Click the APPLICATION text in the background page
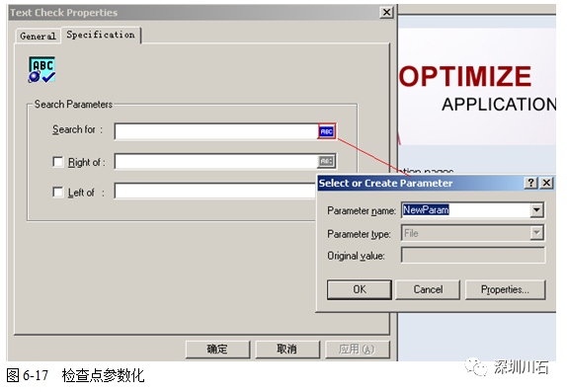567x392 pixels. coord(499,104)
